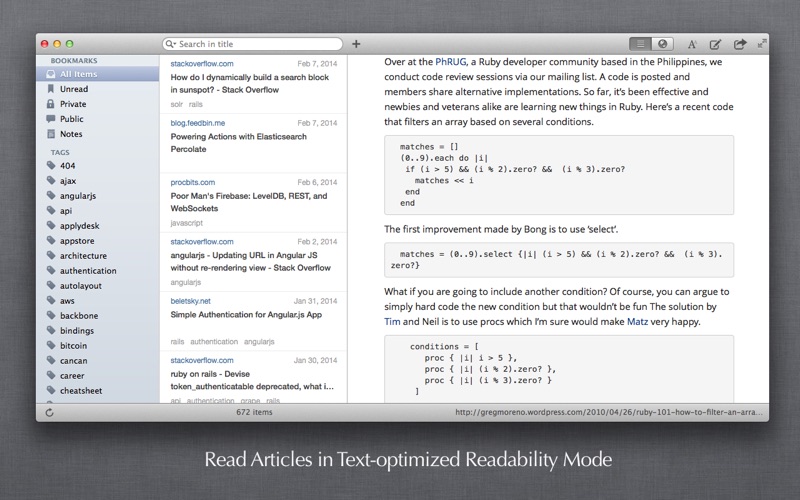The height and width of the screenshot is (500, 800).
Task: Open the share arrow icon
Action: (x=740, y=44)
